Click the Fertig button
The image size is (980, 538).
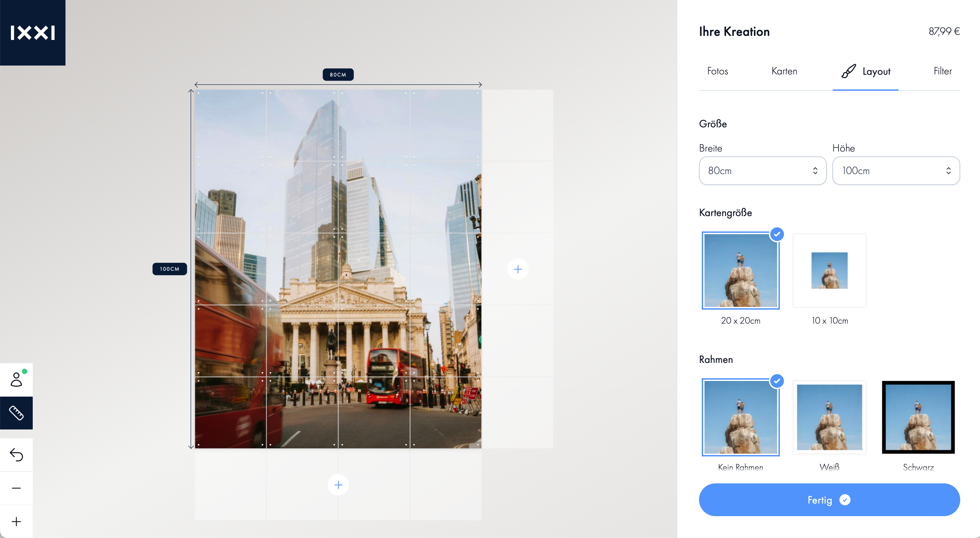[x=829, y=500]
